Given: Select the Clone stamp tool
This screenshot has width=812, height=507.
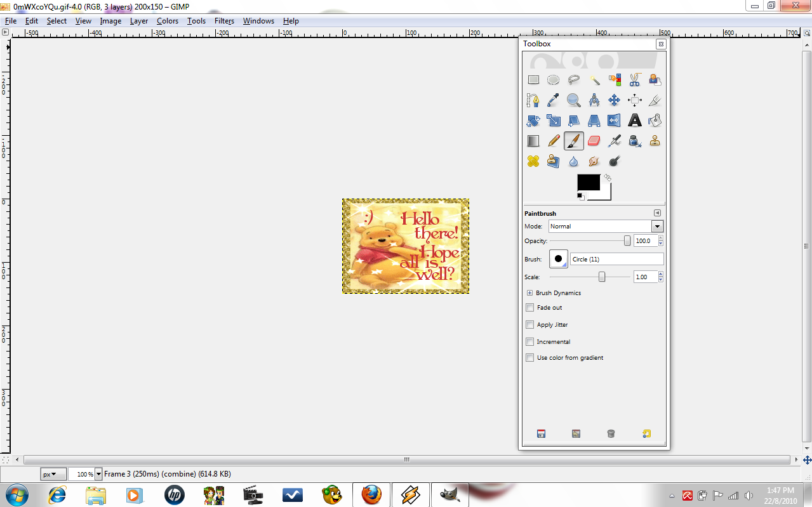Looking at the screenshot, I should point(655,141).
